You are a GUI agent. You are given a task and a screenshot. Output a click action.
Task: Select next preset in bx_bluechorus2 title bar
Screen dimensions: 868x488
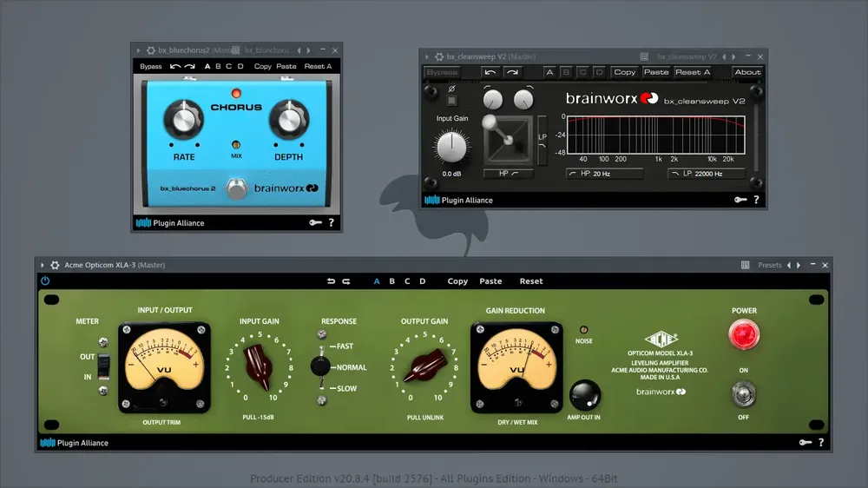pos(308,50)
